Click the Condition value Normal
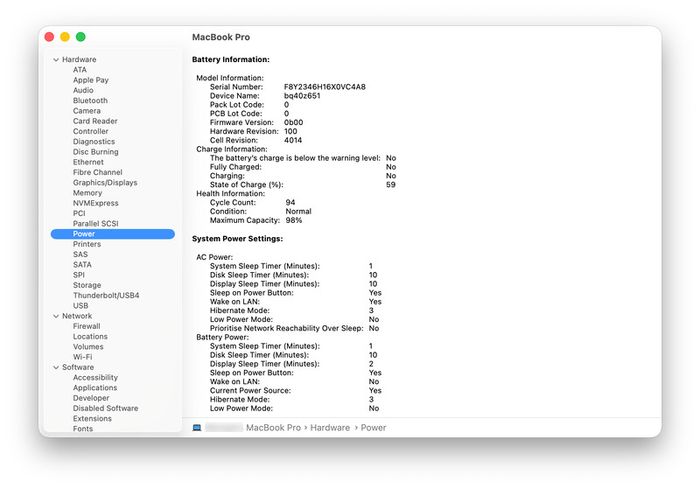 298,212
